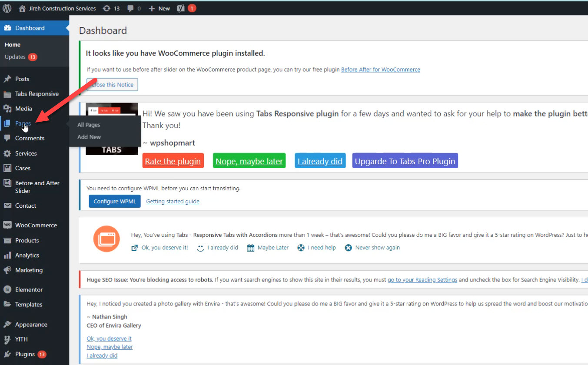Click the I need help link
The image size is (588, 365).
[322, 248]
